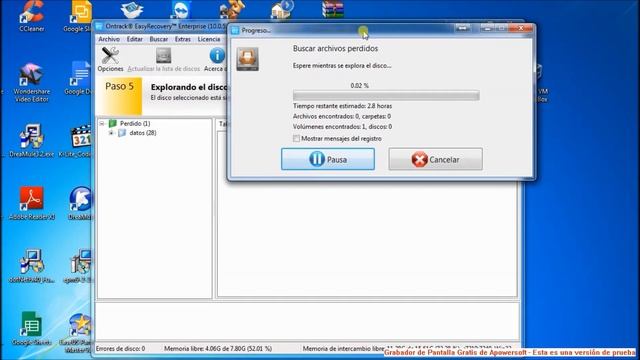Click "Memoria libre: 4.06G de 7.80G" status entry
Screen dimensions: 640x360
tap(218, 349)
